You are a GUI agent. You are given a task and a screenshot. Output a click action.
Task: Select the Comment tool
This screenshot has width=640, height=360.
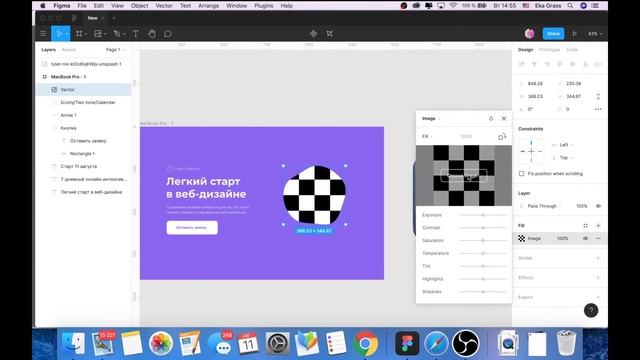click(x=167, y=34)
